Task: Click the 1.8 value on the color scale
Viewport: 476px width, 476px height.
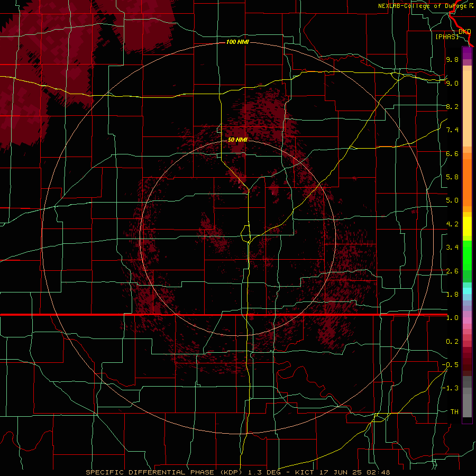Action: coord(452,295)
